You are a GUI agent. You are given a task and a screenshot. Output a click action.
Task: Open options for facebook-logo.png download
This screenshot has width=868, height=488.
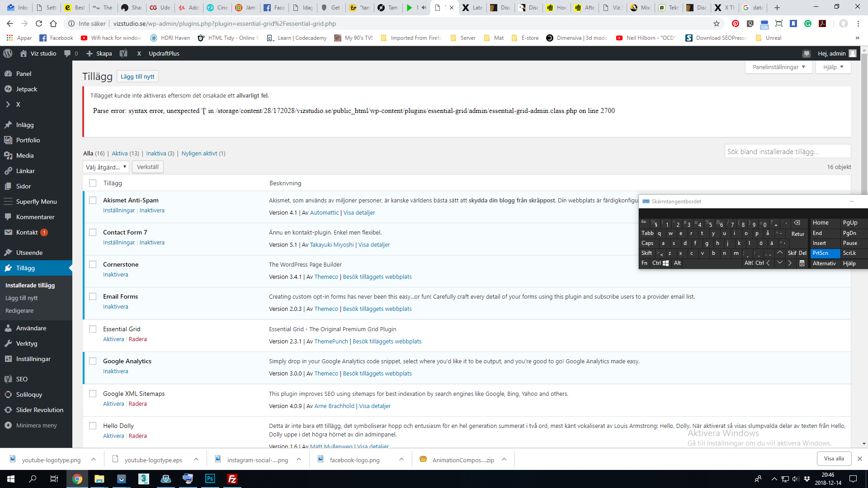[401, 460]
